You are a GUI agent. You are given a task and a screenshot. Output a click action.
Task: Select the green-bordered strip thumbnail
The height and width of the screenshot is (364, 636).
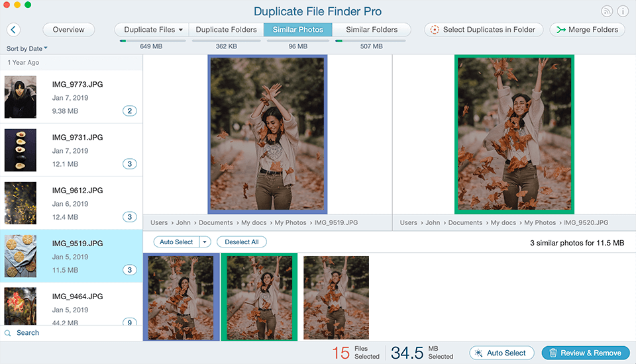(259, 297)
